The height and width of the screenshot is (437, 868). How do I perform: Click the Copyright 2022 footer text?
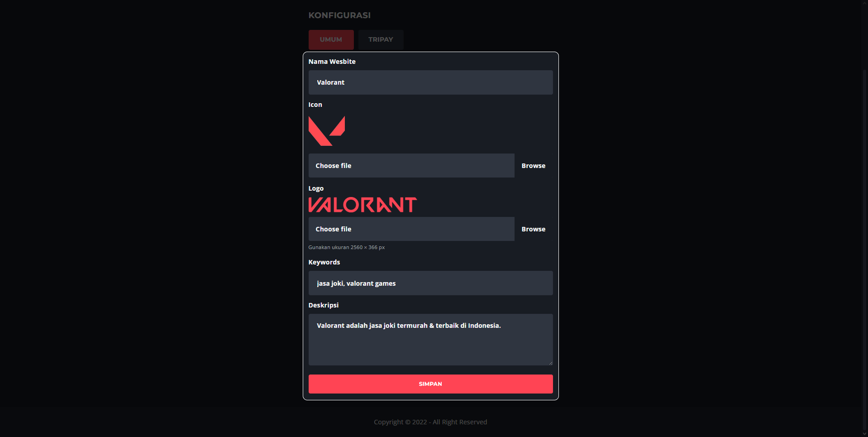pos(430,422)
